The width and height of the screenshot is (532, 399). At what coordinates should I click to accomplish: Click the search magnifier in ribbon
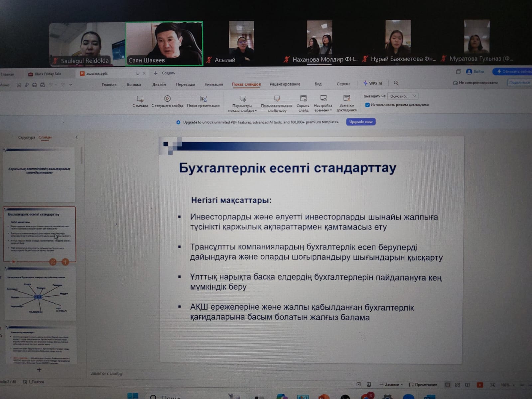coord(396,83)
